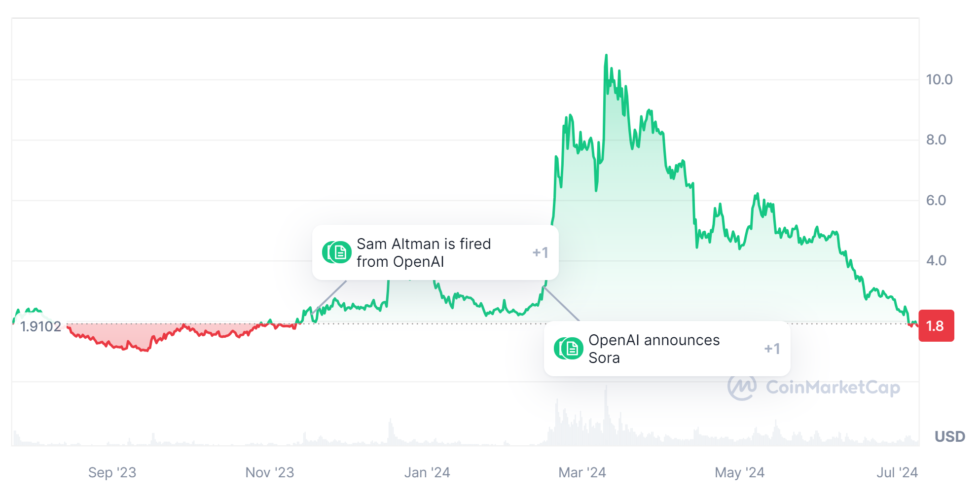Expand the +1 badge on Sora event
The width and height of the screenshot is (980, 498).
pyautogui.click(x=772, y=349)
